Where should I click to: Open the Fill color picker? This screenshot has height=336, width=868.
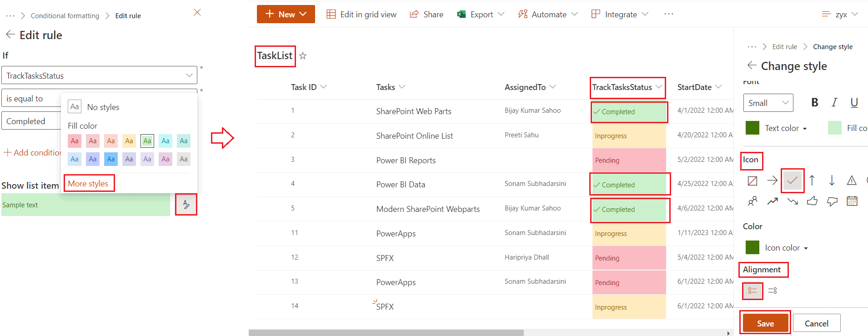pyautogui.click(x=848, y=128)
